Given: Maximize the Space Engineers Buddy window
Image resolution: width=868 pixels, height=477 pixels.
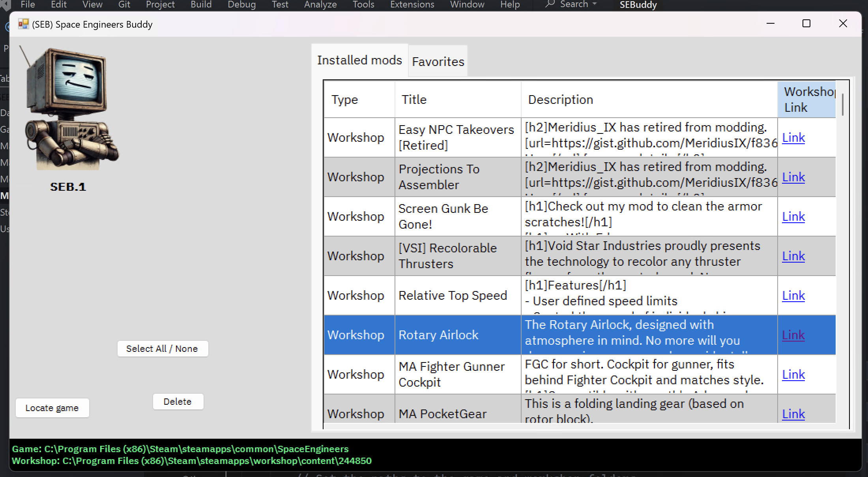Looking at the screenshot, I should (806, 24).
